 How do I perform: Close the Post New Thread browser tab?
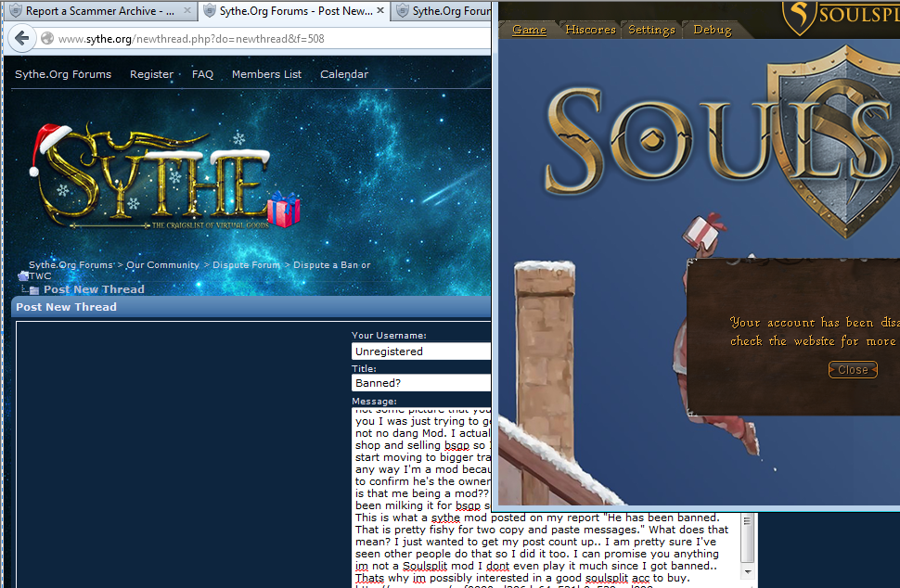380,10
